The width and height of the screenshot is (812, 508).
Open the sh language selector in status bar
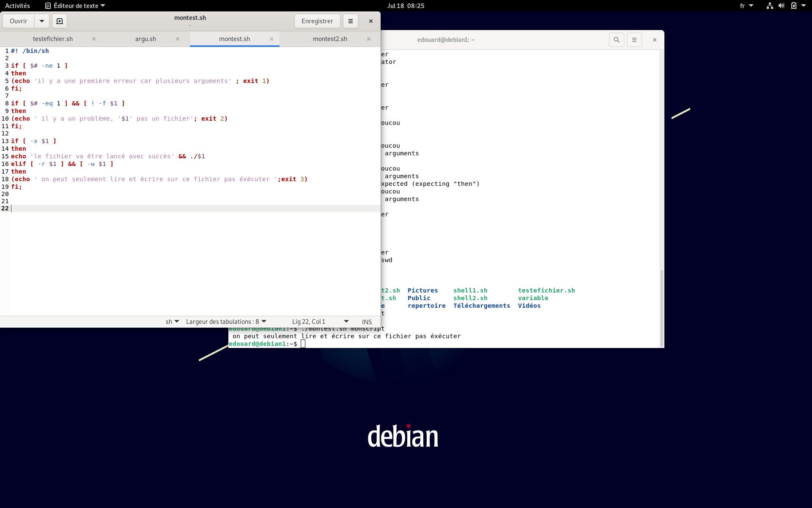(172, 322)
